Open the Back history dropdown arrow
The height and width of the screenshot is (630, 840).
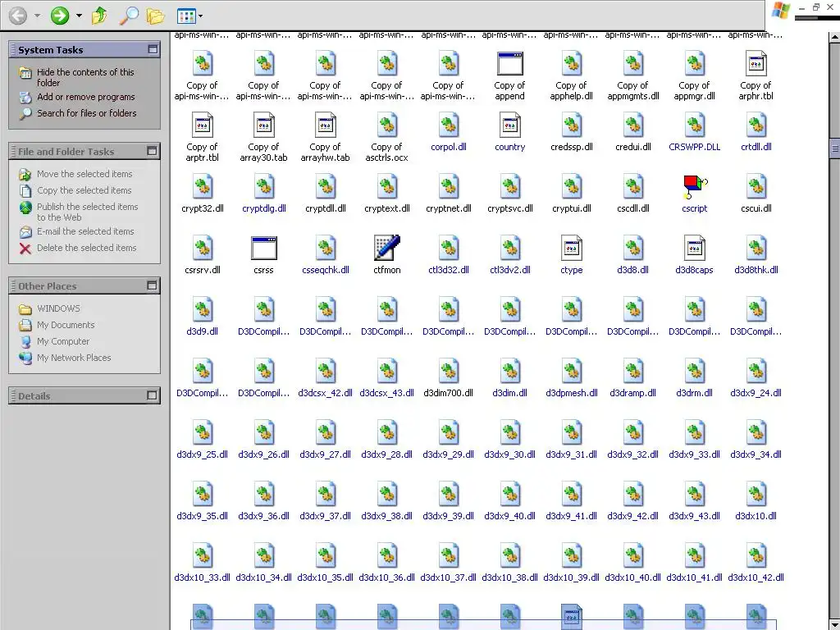[37, 16]
